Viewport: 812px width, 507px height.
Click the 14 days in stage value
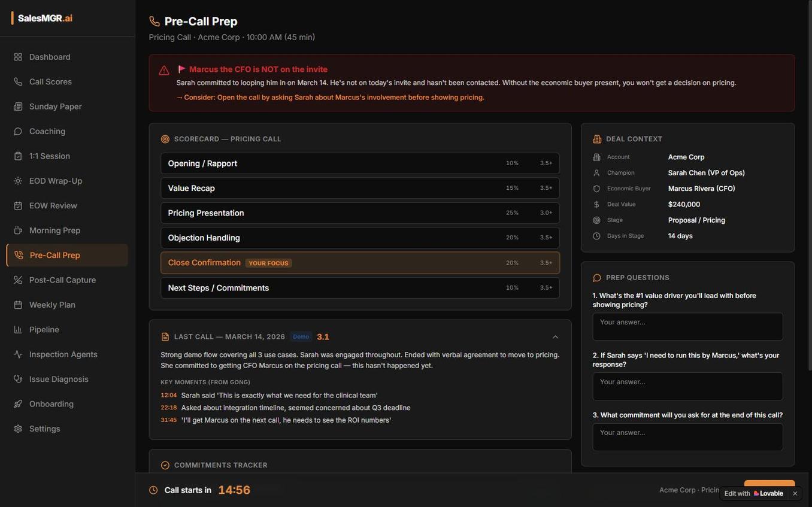pos(680,236)
